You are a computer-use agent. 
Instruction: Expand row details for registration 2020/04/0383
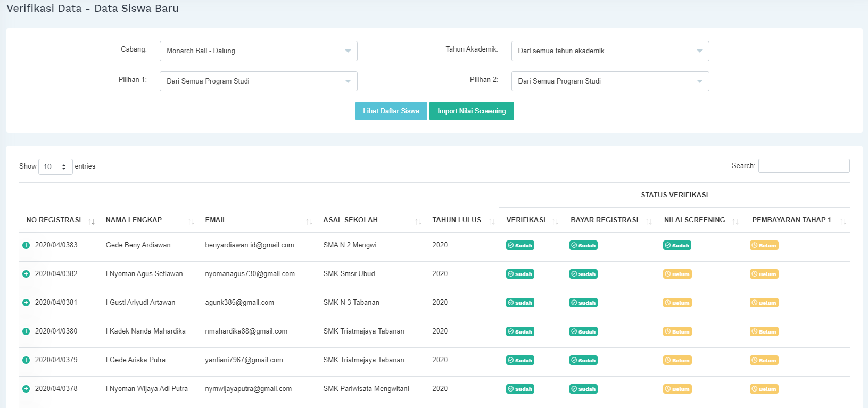click(26, 245)
